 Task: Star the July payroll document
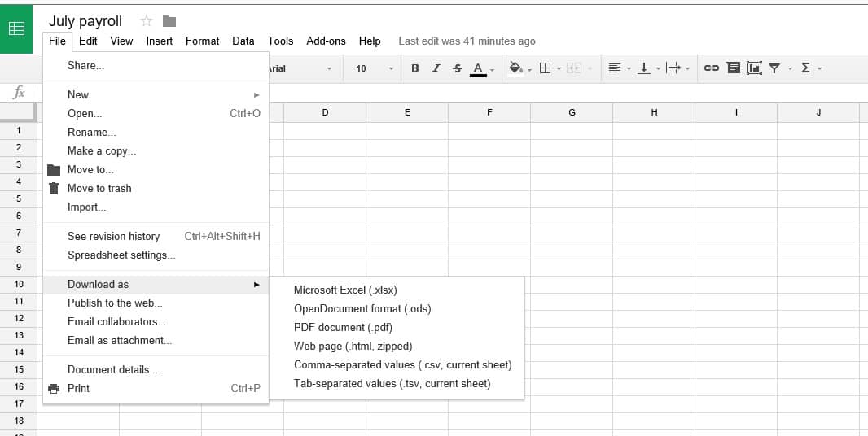pyautogui.click(x=147, y=21)
